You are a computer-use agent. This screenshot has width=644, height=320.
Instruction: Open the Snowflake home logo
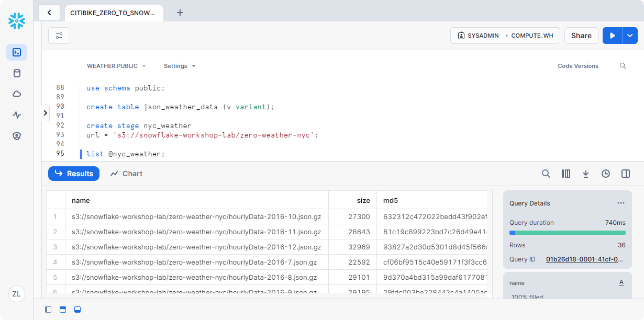click(x=17, y=21)
